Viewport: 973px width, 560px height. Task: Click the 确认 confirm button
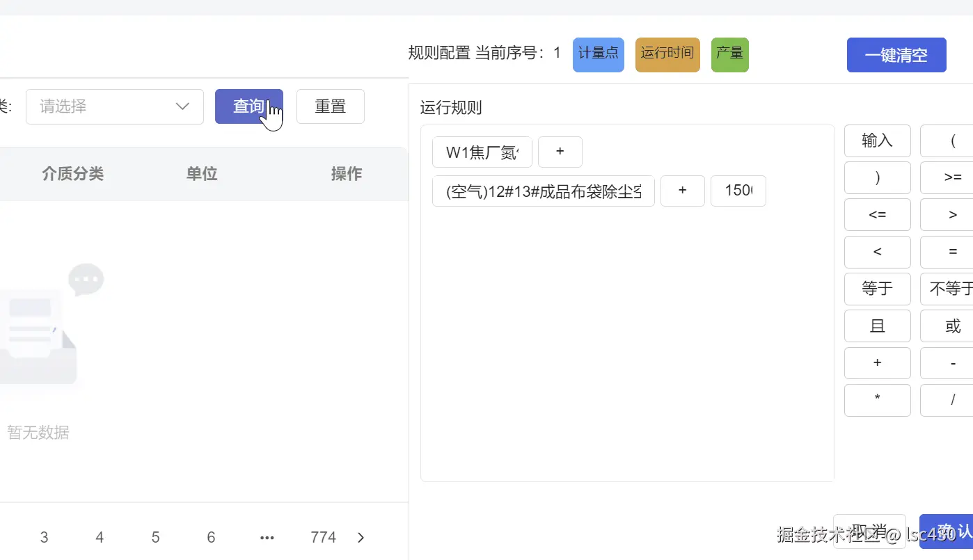click(947, 531)
